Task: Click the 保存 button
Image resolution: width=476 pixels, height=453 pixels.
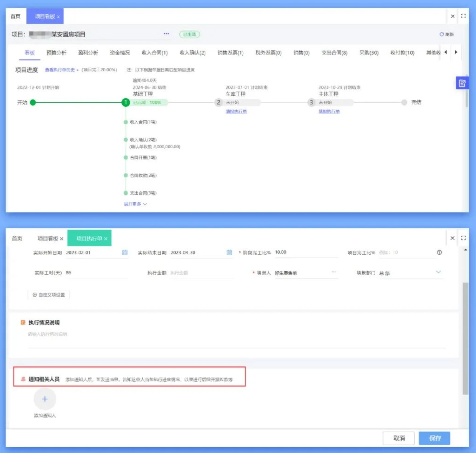Action: (x=434, y=438)
